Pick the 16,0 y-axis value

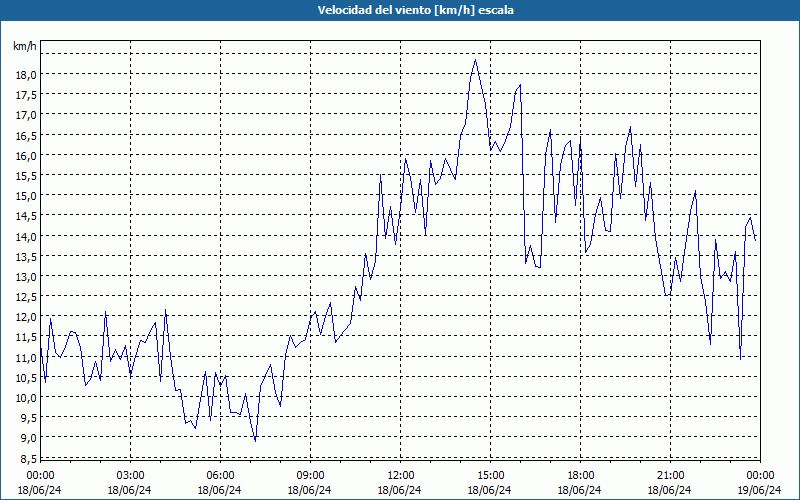(26, 156)
